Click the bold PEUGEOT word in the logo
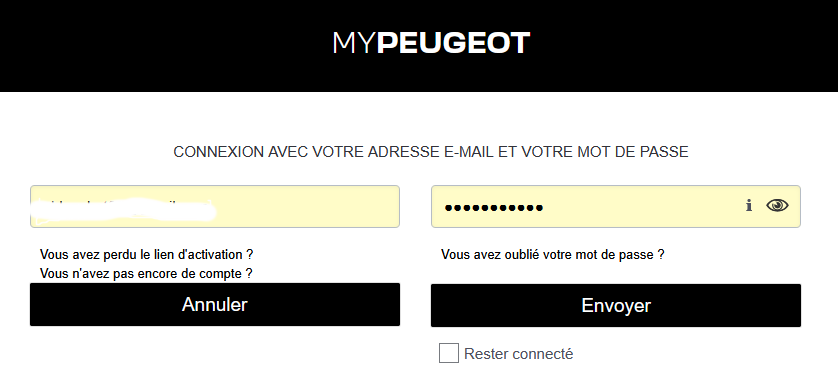Viewport: 838px width, 369px height. 454,43
